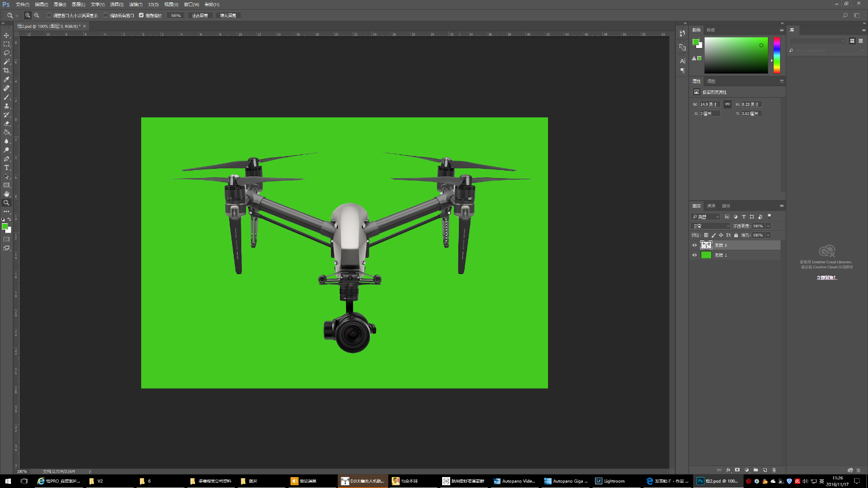Select the Zoom tool in toolbox
This screenshot has width=868, height=488.
click(x=6, y=203)
